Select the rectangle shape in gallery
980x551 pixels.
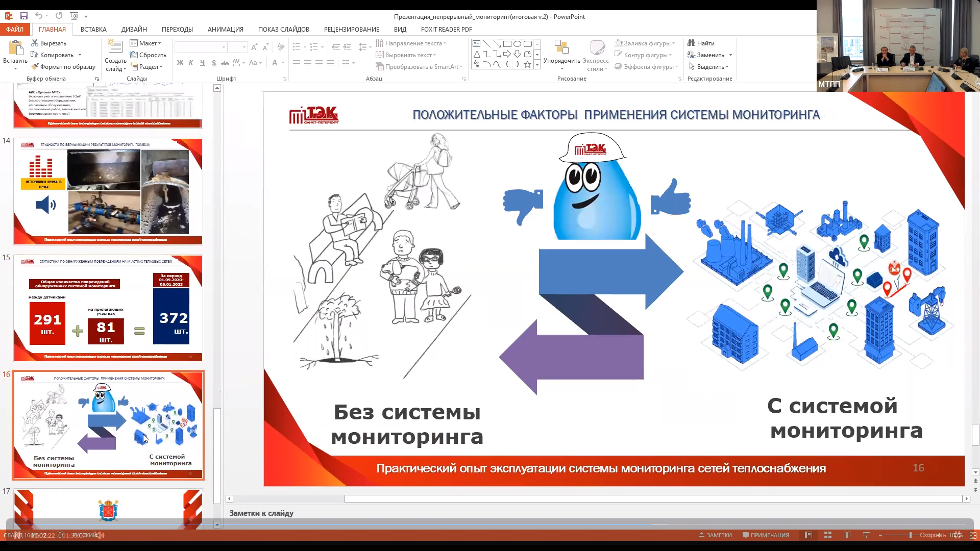click(x=507, y=44)
